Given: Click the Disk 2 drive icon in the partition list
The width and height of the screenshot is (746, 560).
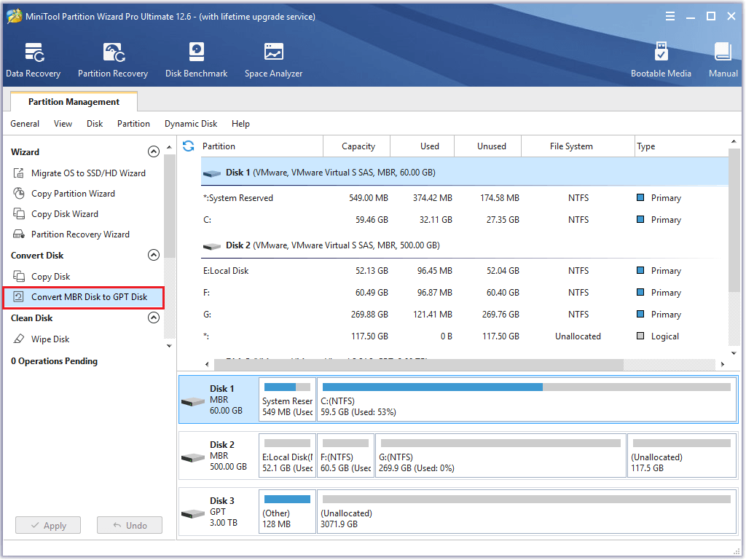Looking at the screenshot, I should pos(212,245).
